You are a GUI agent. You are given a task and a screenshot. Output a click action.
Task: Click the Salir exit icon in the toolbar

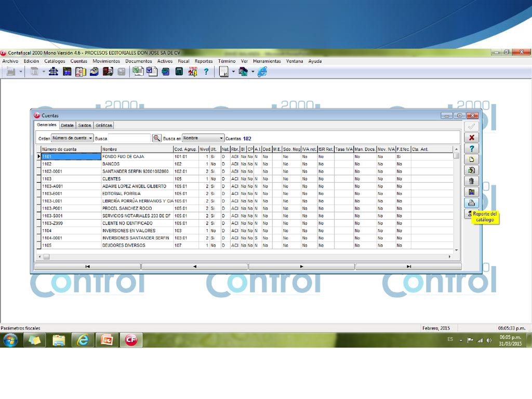pyautogui.click(x=193, y=72)
